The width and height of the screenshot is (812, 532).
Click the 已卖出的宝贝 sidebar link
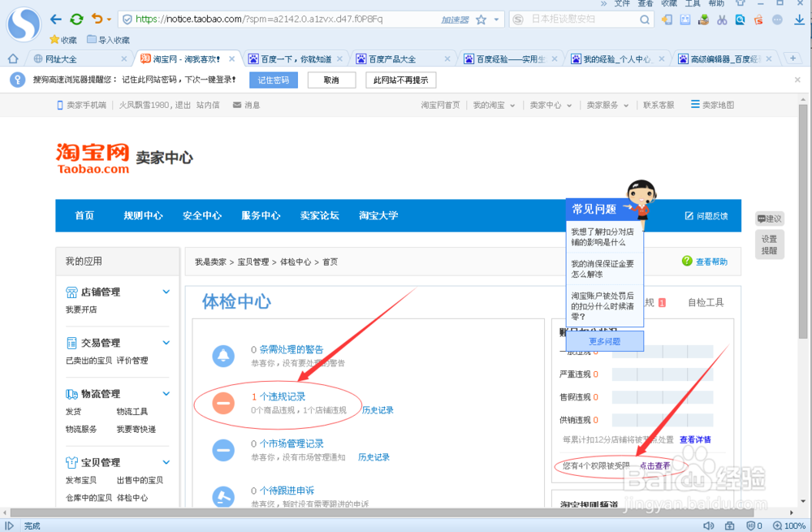(89, 361)
